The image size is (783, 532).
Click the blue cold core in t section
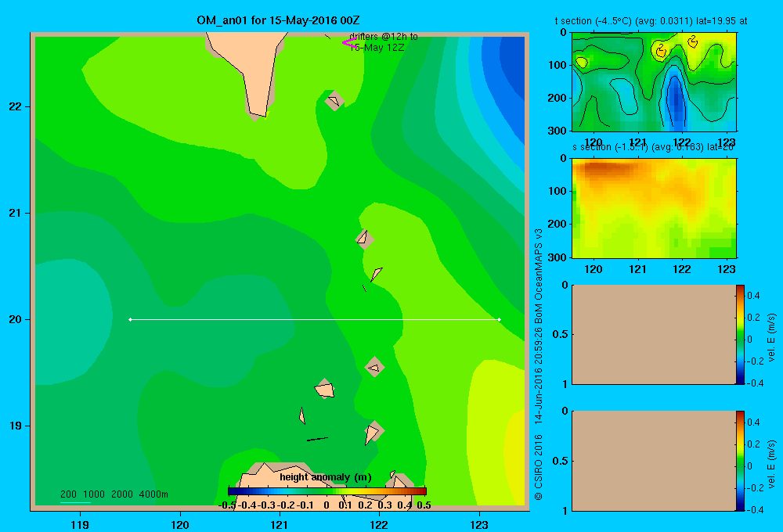point(677,100)
